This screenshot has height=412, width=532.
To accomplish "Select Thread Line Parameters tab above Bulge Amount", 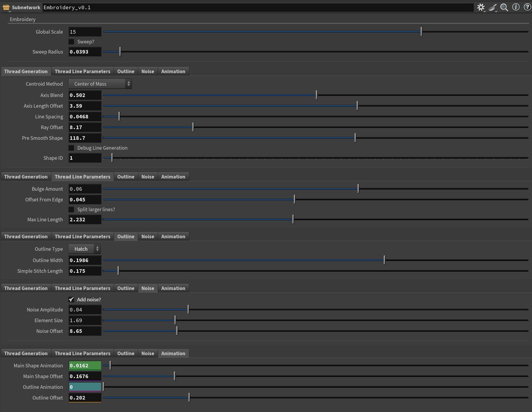I will [x=82, y=177].
